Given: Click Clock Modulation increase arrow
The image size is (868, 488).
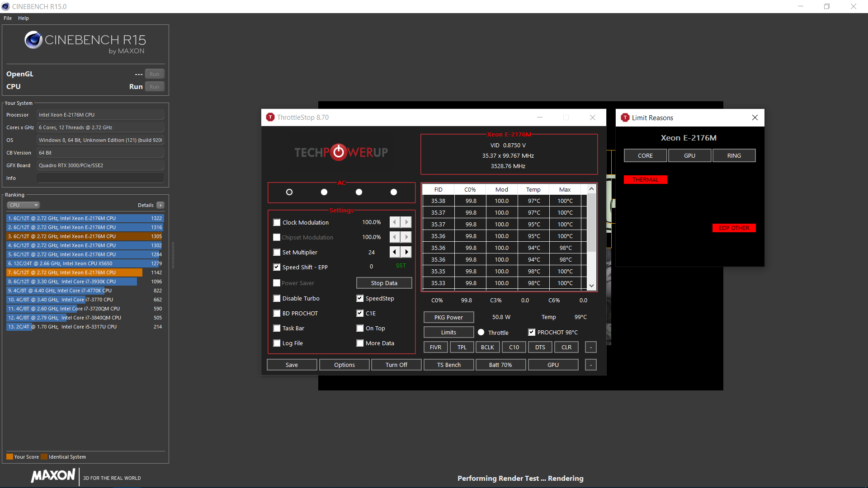Looking at the screenshot, I should pyautogui.click(x=406, y=222).
